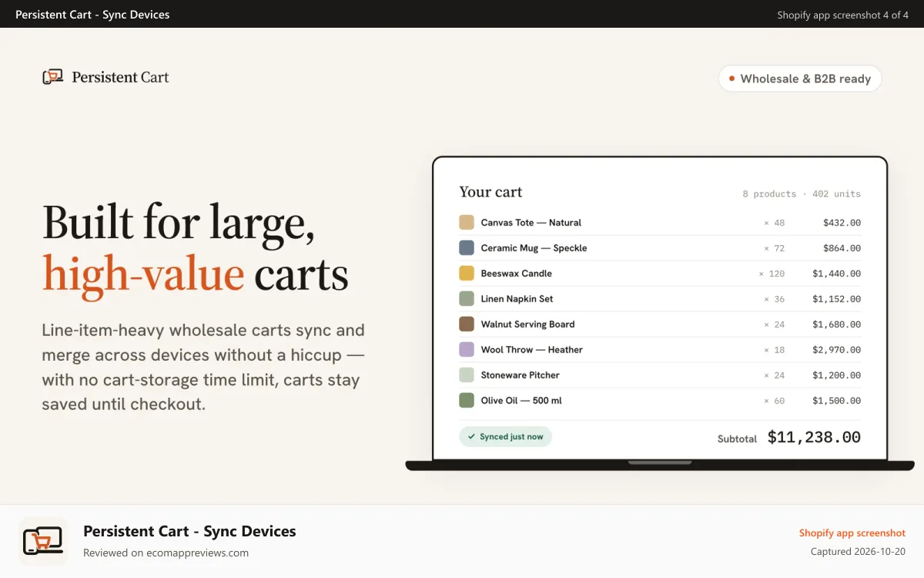The image size is (924, 578).
Task: Click the top bar Persistent Cart - Sync Devices title
Action: coord(92,15)
